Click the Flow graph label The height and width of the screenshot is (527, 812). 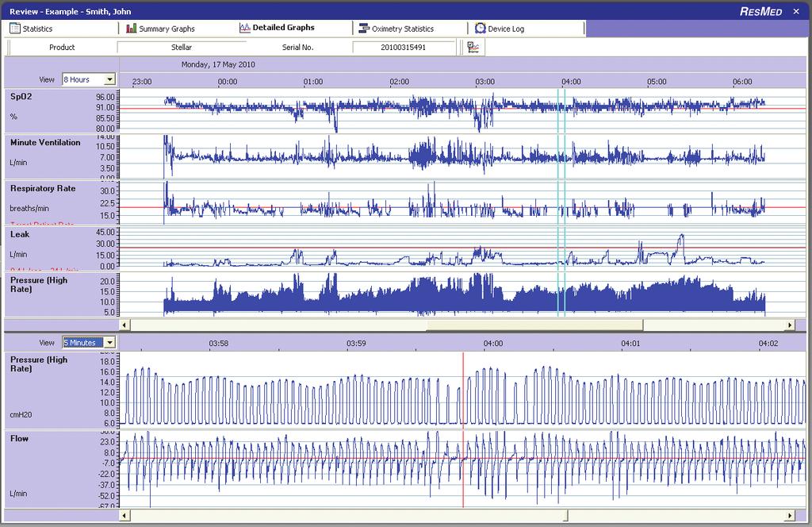pyautogui.click(x=19, y=438)
